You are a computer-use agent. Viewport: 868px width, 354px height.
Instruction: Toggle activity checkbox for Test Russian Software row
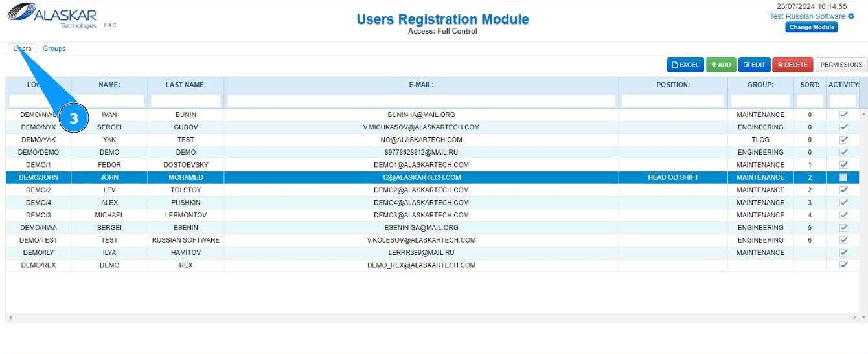pyautogui.click(x=843, y=240)
